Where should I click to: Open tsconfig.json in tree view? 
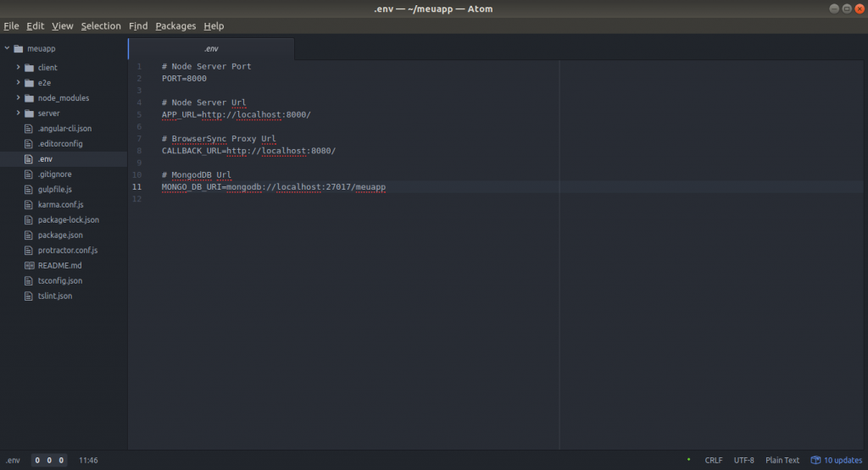coord(60,281)
